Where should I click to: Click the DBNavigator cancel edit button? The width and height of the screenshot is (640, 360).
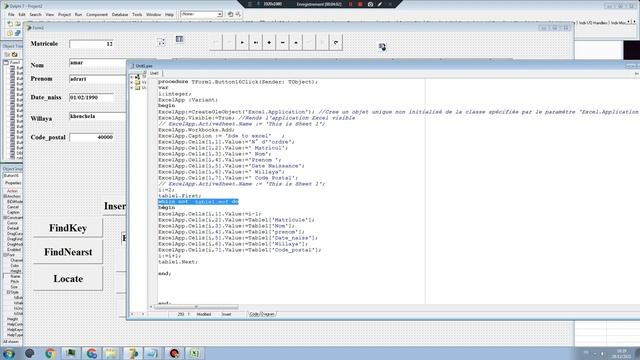tap(322, 42)
